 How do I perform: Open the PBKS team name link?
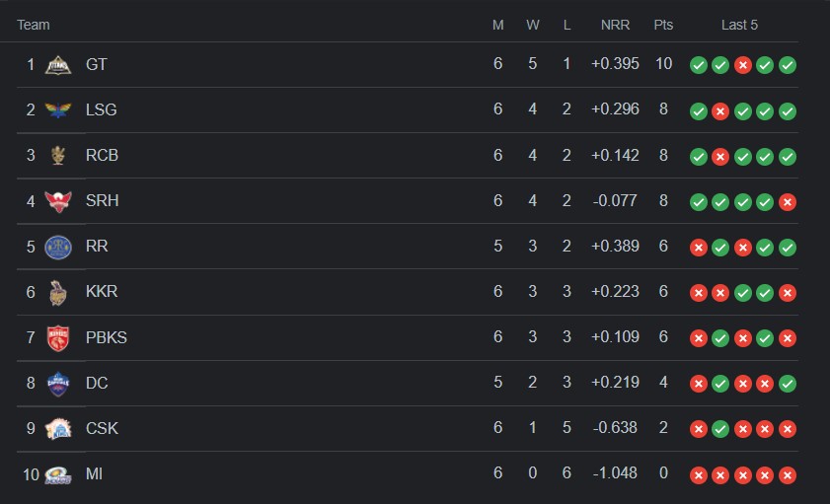click(x=107, y=337)
